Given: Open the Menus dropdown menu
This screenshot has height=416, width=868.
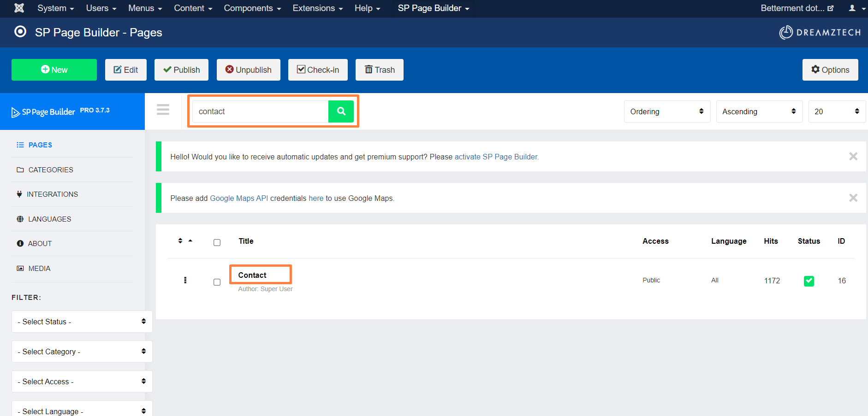Looking at the screenshot, I should (145, 8).
